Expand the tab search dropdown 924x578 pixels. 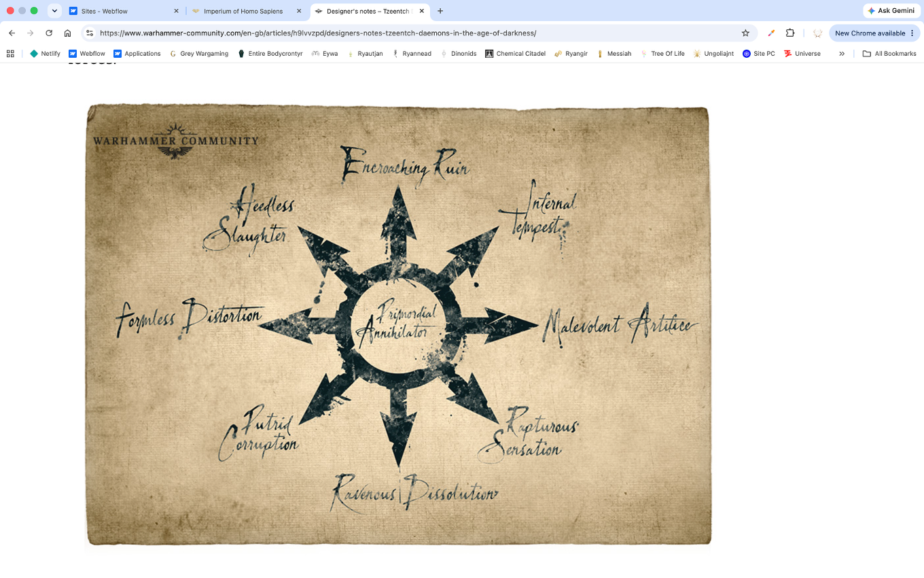click(x=54, y=11)
